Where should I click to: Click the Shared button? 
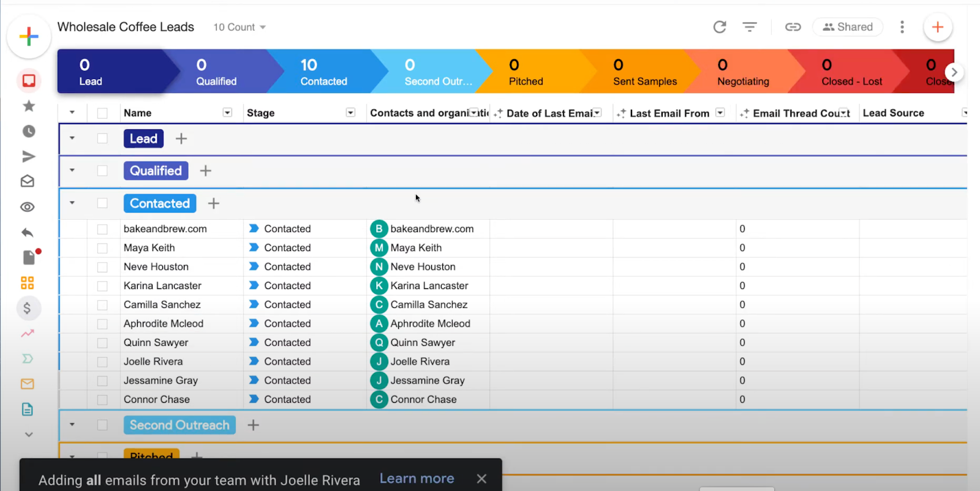pos(848,27)
